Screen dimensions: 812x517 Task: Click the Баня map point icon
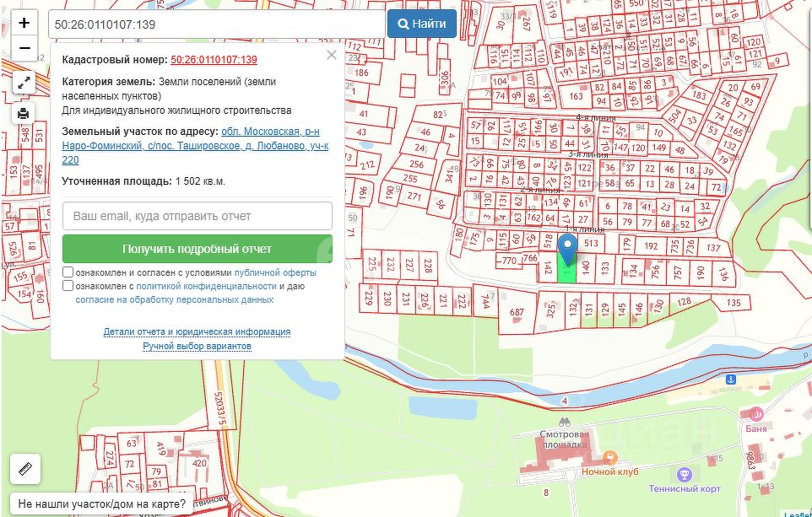pyautogui.click(x=755, y=413)
